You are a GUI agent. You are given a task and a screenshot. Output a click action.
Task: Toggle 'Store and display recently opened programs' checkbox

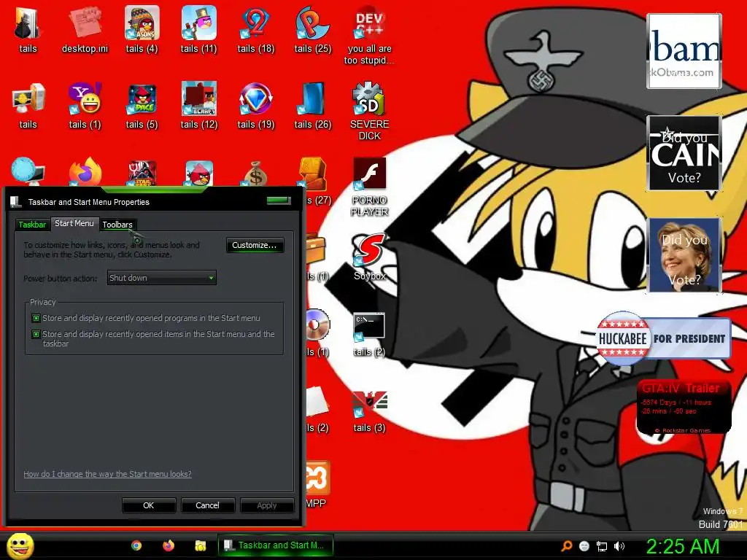36,318
